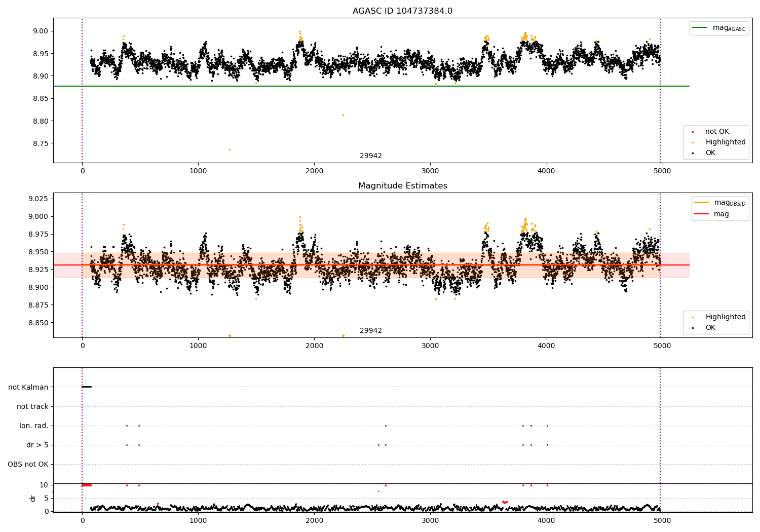This screenshot has height=532, width=760.
Task: Click the y-axis tick label '8.75' in top plot
Action: [40, 143]
